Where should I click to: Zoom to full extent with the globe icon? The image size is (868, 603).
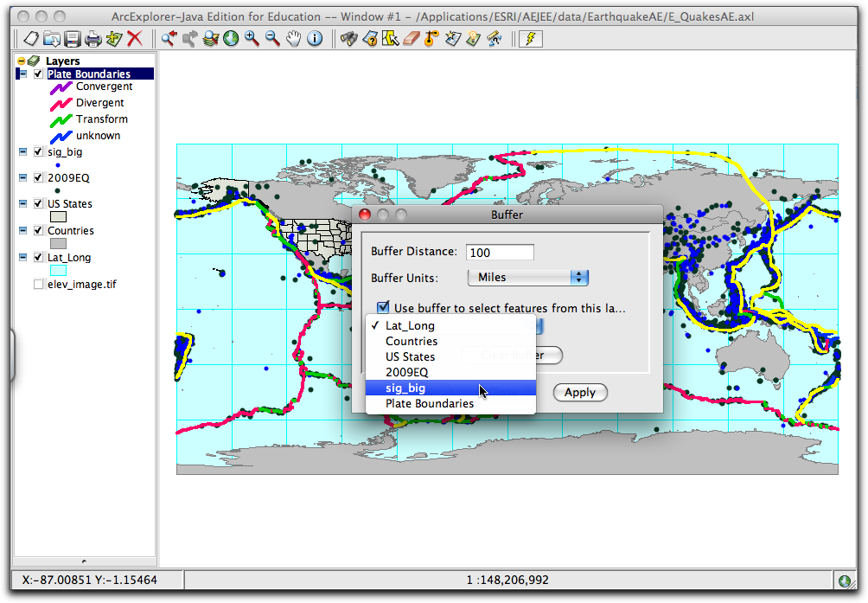click(x=231, y=39)
